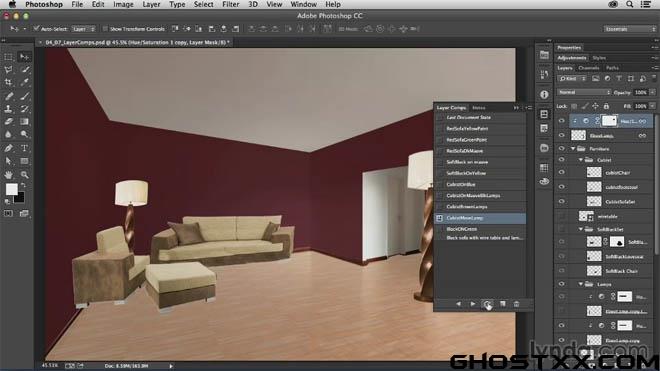The height and width of the screenshot is (371, 660).
Task: Select the Crop tool
Action: click(8, 83)
